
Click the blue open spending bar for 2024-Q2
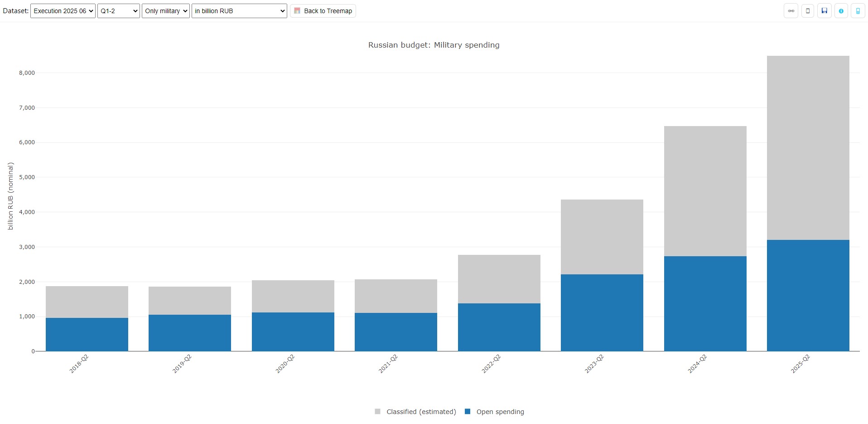705,304
